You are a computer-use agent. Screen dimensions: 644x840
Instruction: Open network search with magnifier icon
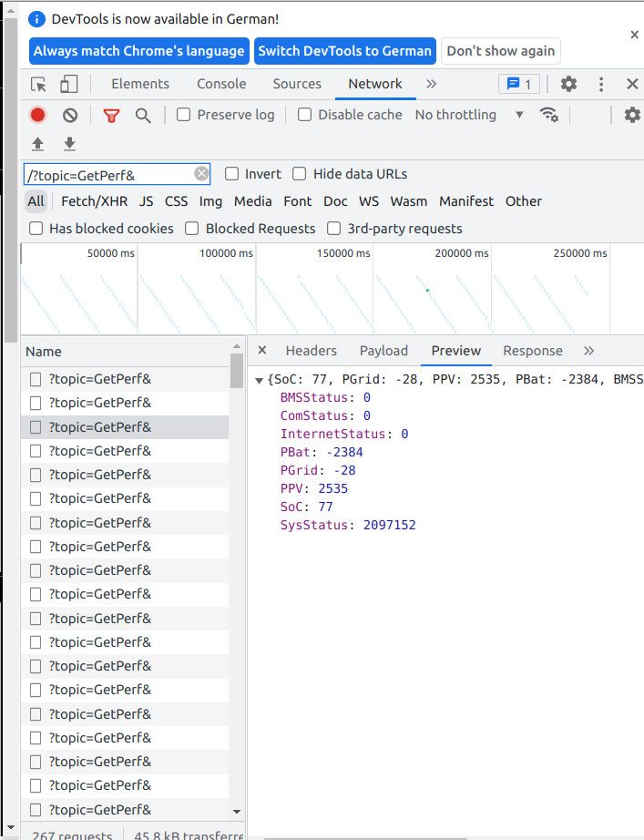coord(142,115)
